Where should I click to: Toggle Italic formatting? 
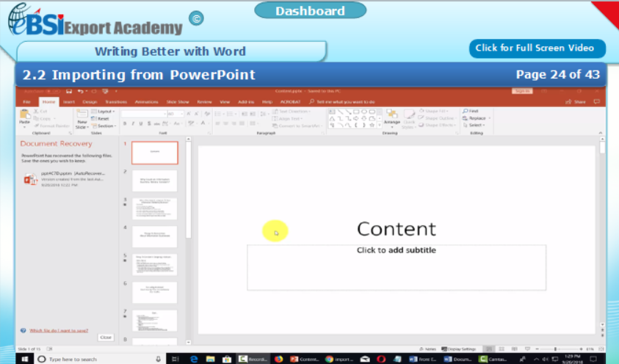133,124
